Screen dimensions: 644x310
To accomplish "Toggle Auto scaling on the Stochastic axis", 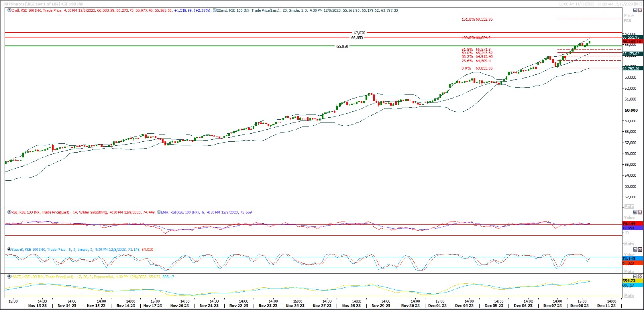I will pos(629,271).
